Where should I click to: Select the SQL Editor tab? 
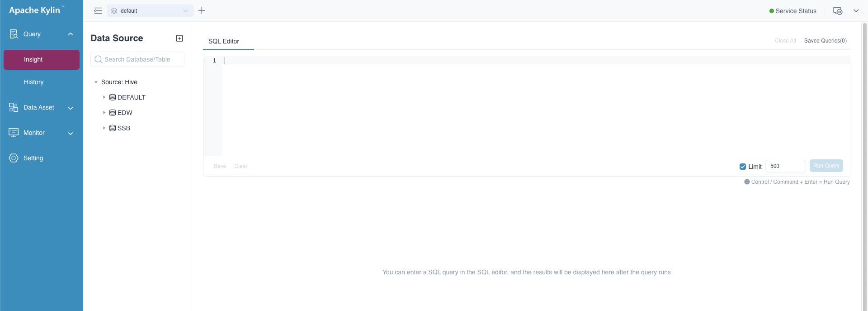point(224,41)
